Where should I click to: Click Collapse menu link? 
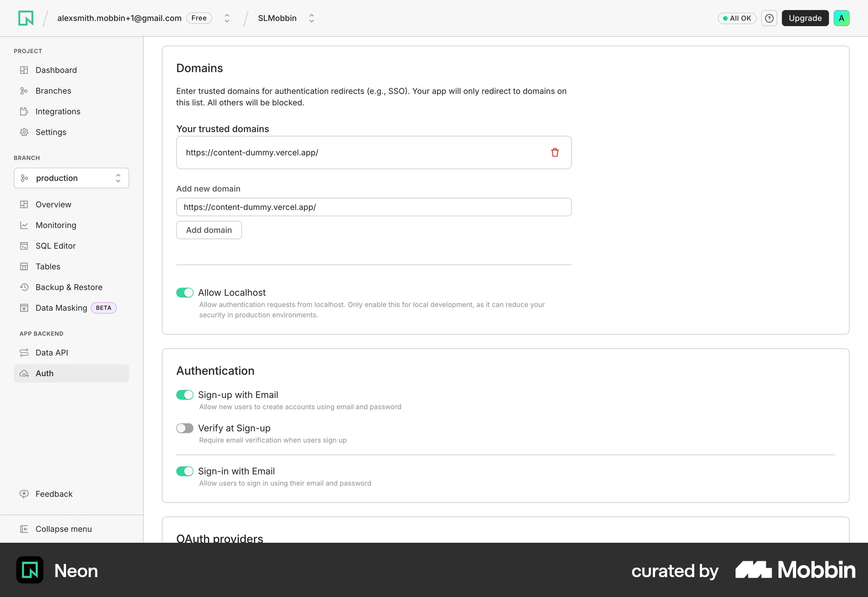click(63, 529)
